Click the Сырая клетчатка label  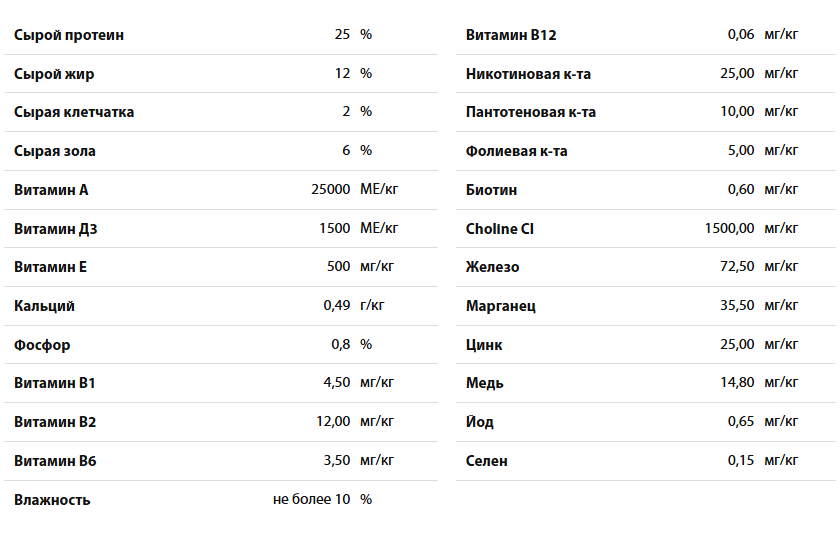point(74,113)
